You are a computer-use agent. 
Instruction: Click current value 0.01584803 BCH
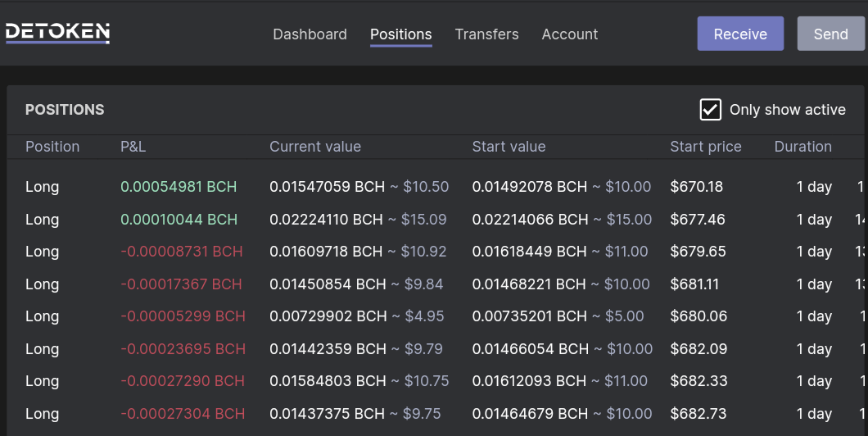[x=328, y=381]
